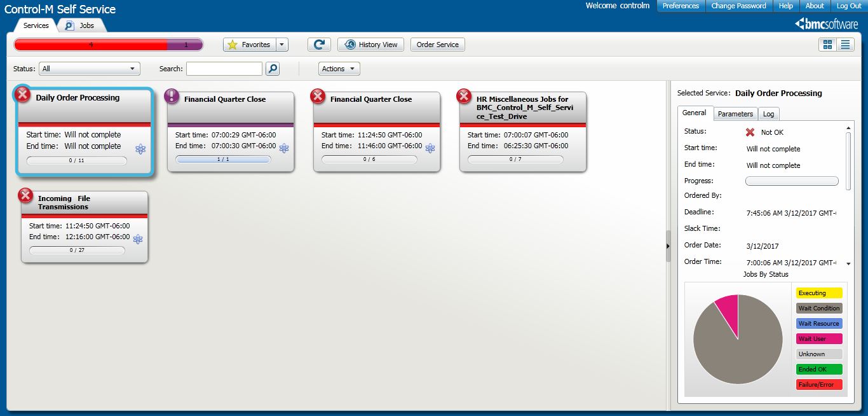Open the General tab

coord(694,113)
